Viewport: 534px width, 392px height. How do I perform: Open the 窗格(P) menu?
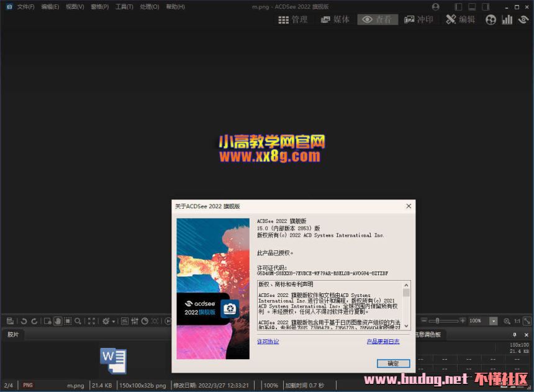coord(100,6)
